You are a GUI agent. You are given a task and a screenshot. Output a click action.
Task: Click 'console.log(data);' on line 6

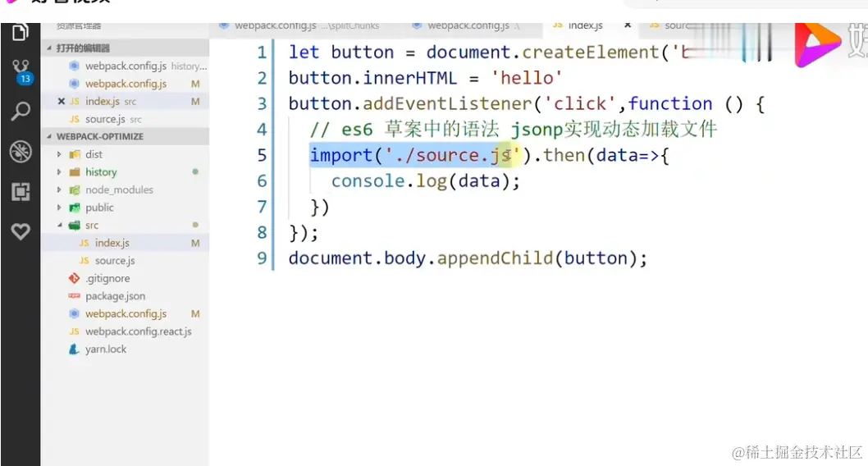[426, 181]
